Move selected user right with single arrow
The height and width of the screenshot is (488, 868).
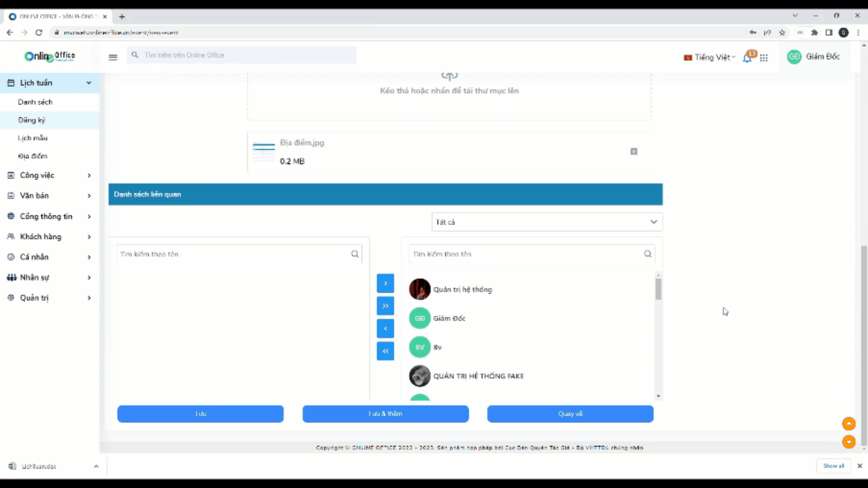385,283
